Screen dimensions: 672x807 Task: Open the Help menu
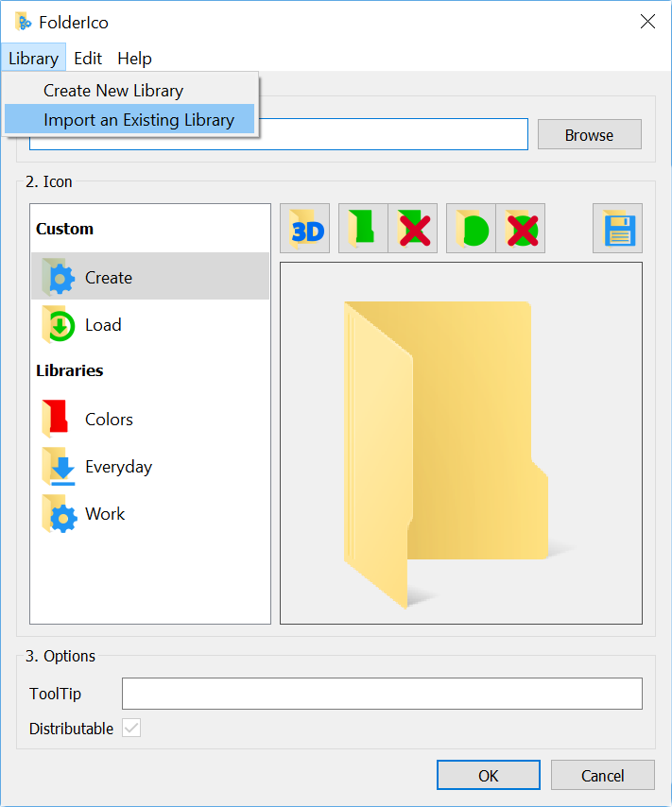(134, 59)
